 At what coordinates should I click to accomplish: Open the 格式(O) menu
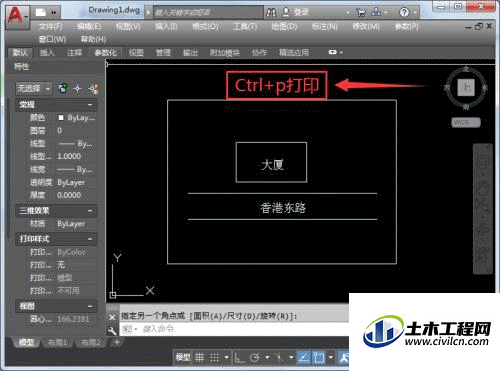205,26
